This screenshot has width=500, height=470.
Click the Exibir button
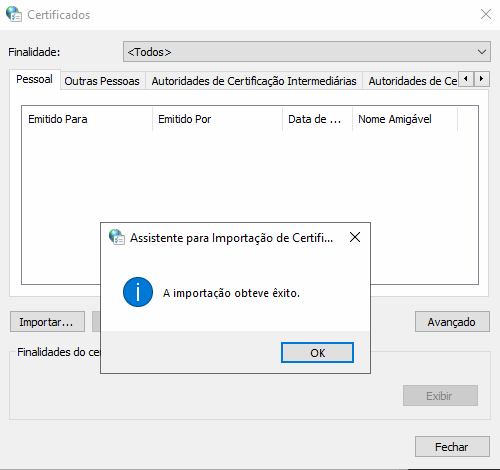[440, 396]
